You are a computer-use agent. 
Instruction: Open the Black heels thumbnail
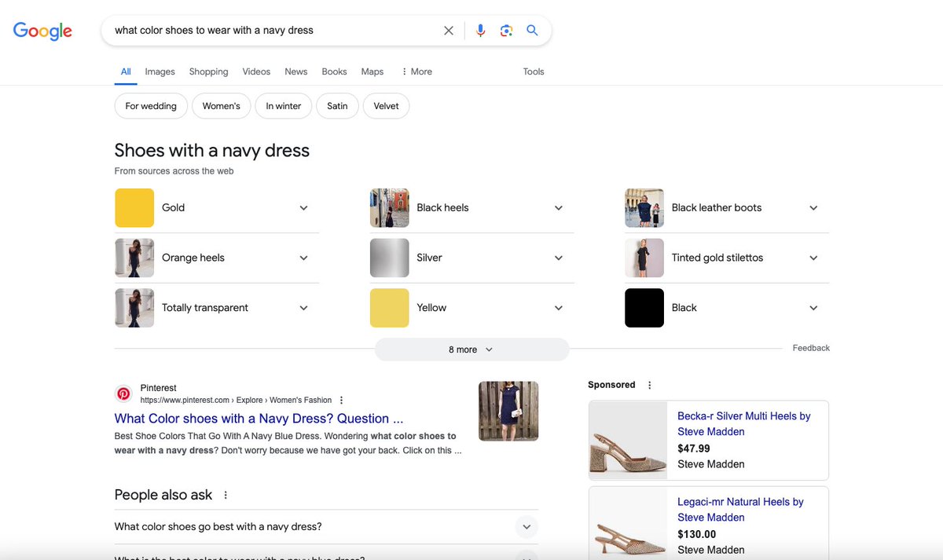click(390, 208)
